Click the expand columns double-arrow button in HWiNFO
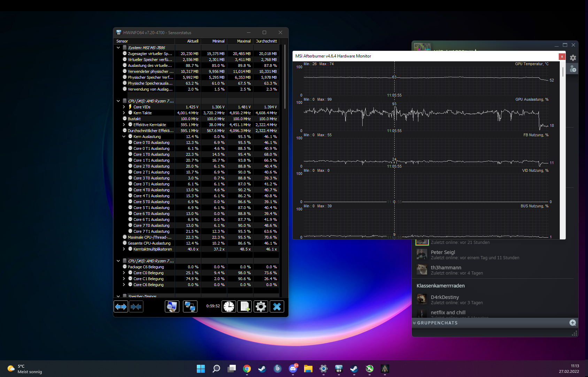Viewport: 588px width, 377px height. [121, 307]
